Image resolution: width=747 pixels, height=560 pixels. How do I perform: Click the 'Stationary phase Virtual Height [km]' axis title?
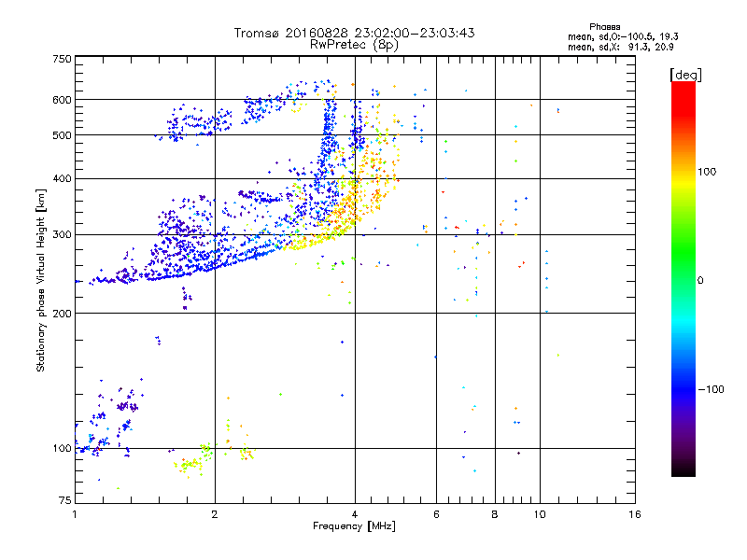[40, 280]
